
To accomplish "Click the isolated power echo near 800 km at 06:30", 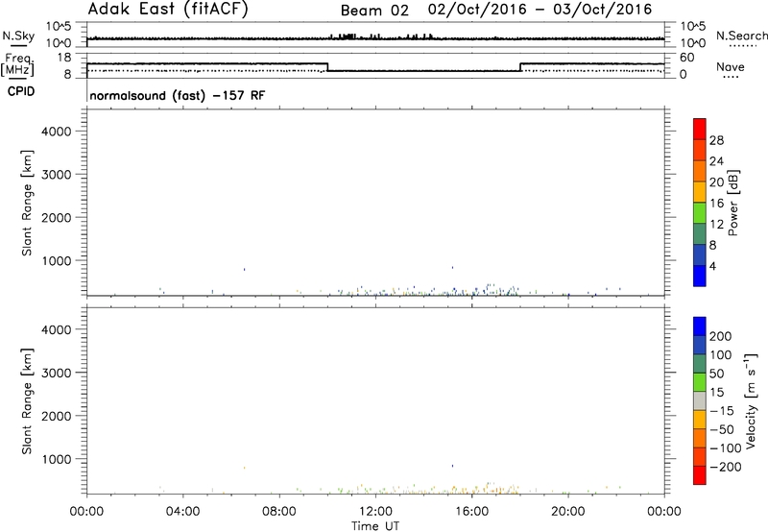I will 244,269.
